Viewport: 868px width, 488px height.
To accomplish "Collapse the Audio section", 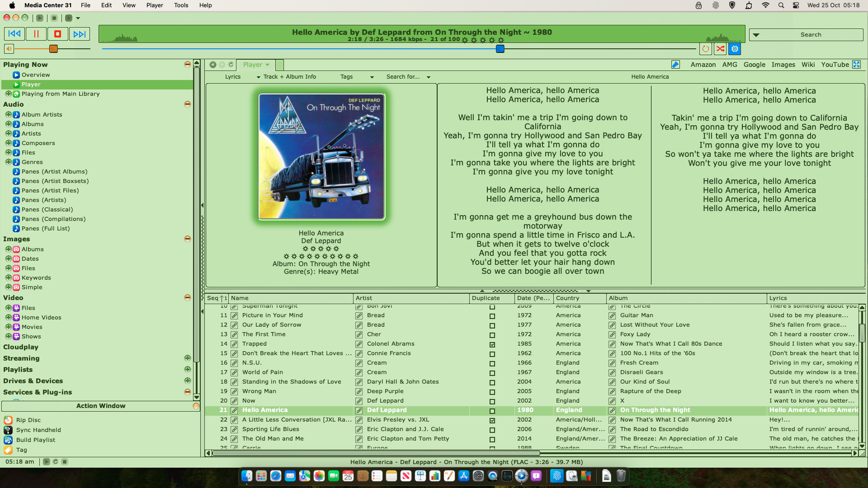I will [x=187, y=104].
